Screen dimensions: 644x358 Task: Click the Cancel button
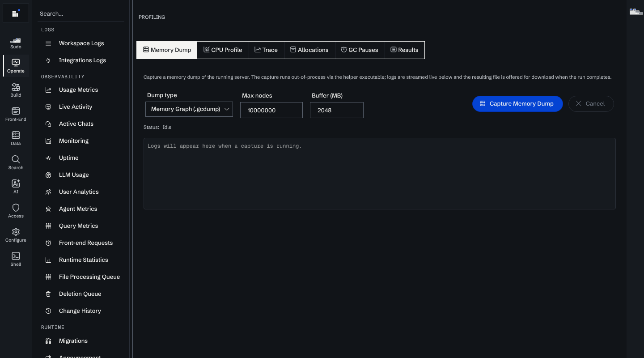(591, 104)
